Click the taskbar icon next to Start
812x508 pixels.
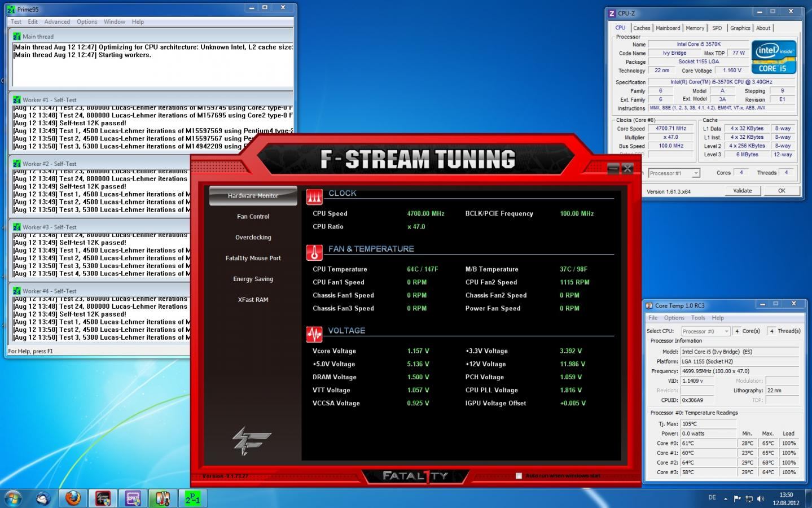[x=43, y=498]
